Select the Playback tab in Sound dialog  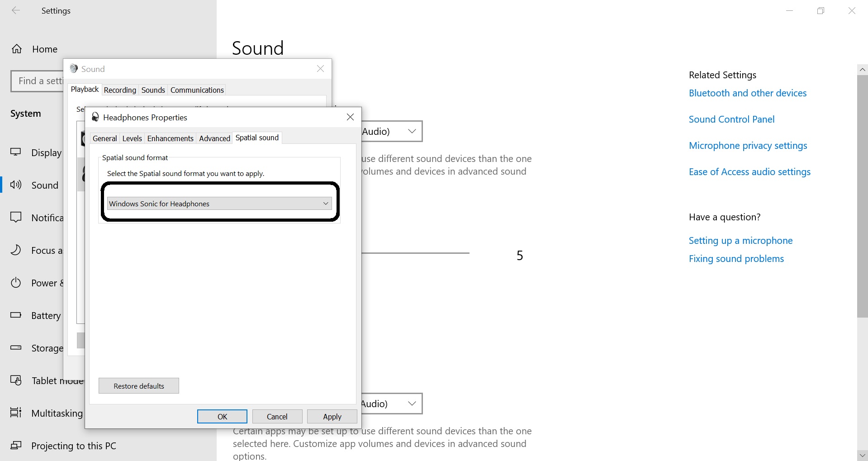[85, 89]
